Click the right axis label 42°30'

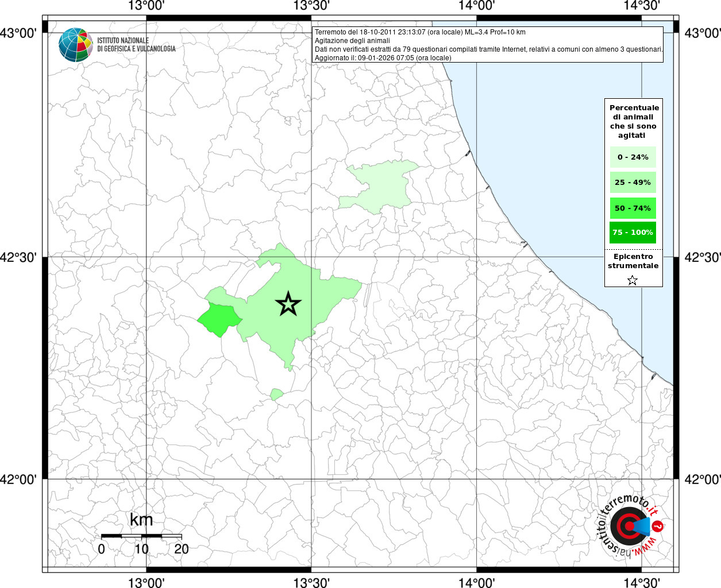[x=702, y=257]
